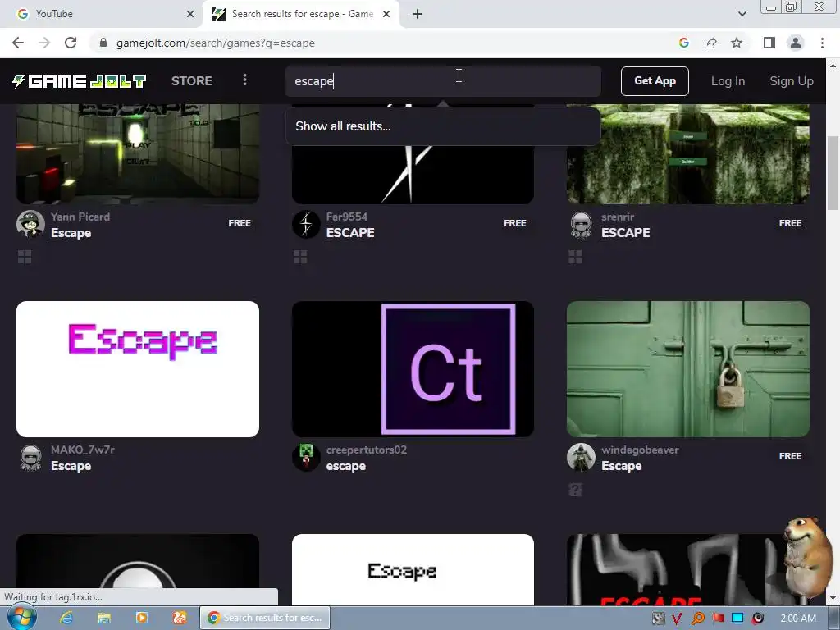Open the windagobeaver username link
Image resolution: width=840 pixels, height=630 pixels.
[640, 450]
